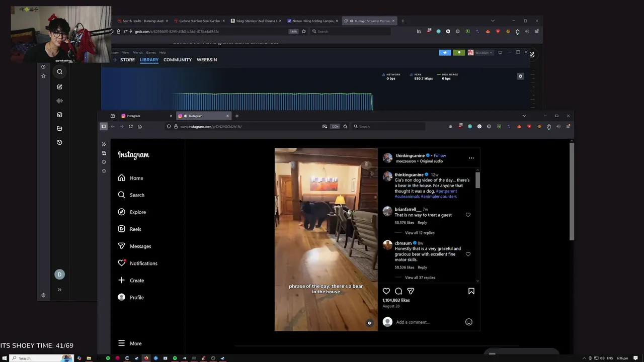
Task: Expand View all 37 replies
Action: coord(420,278)
